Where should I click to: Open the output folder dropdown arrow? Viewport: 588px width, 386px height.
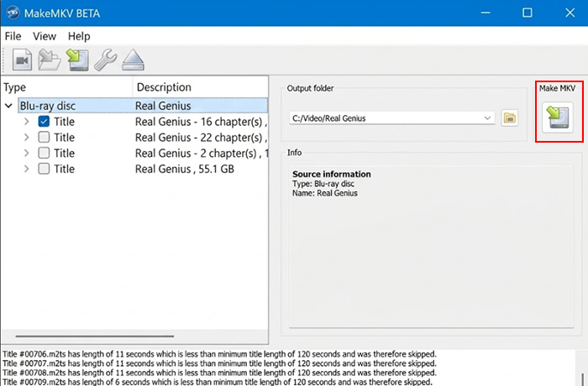coord(487,118)
